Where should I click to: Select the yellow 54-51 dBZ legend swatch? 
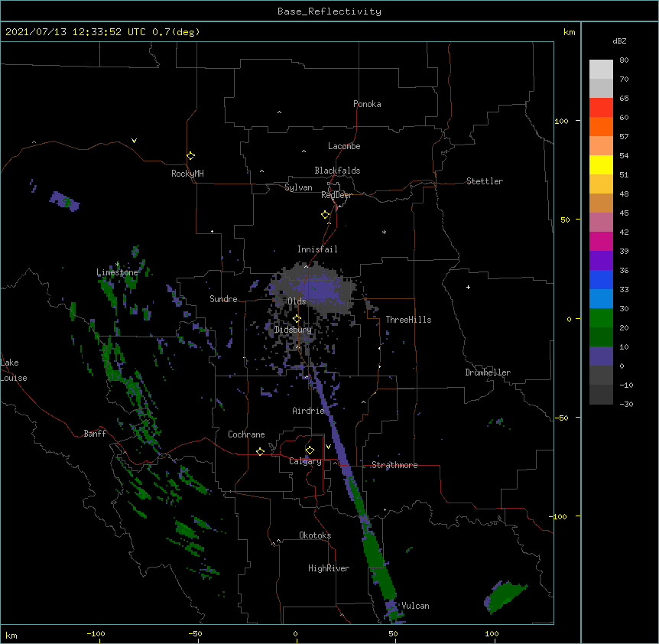601,164
